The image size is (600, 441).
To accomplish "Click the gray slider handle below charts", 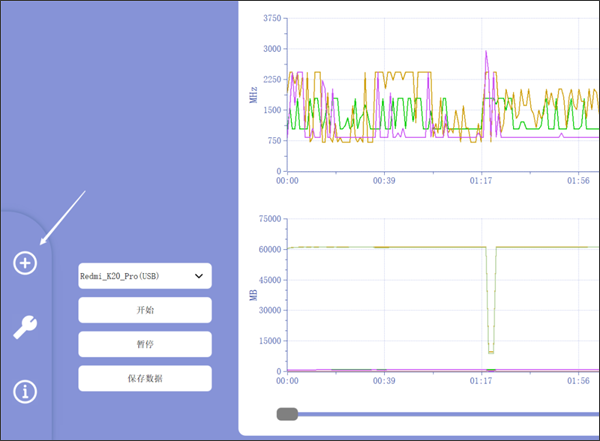I will point(287,414).
